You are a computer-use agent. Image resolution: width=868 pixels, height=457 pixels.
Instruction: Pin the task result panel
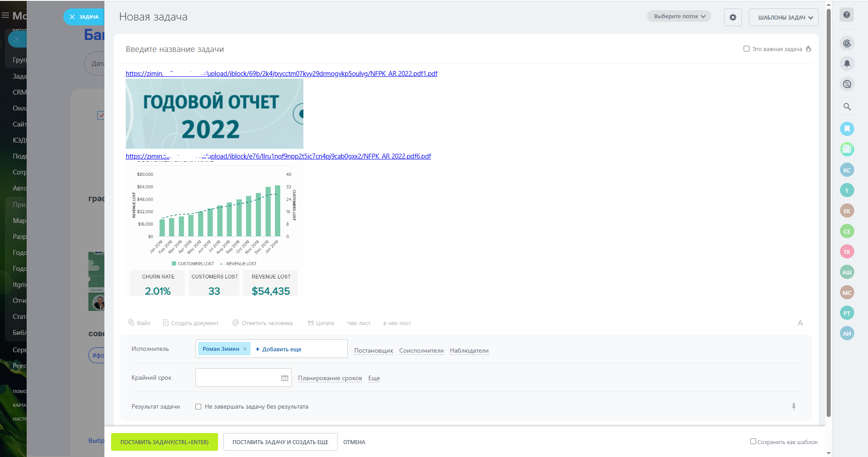(x=793, y=406)
